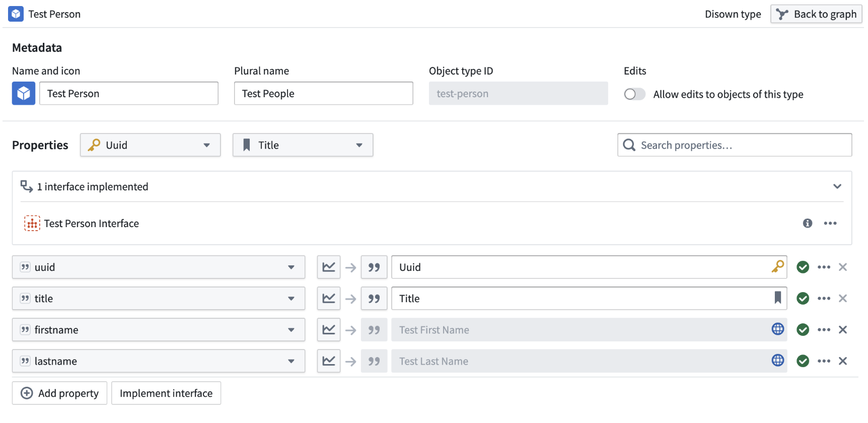The height and width of the screenshot is (423, 868).
Task: Click the Plural name field Test People
Action: pos(324,93)
